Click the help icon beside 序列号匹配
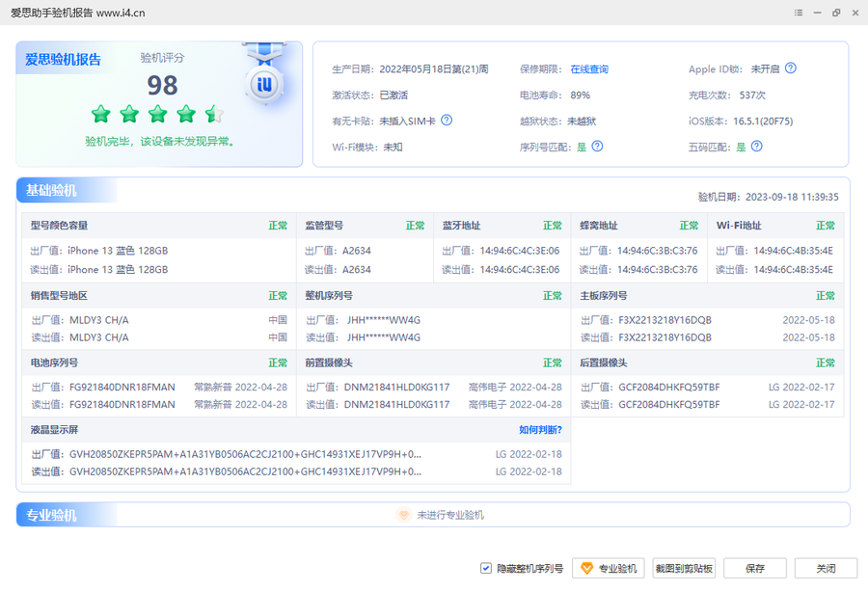 pyautogui.click(x=597, y=147)
